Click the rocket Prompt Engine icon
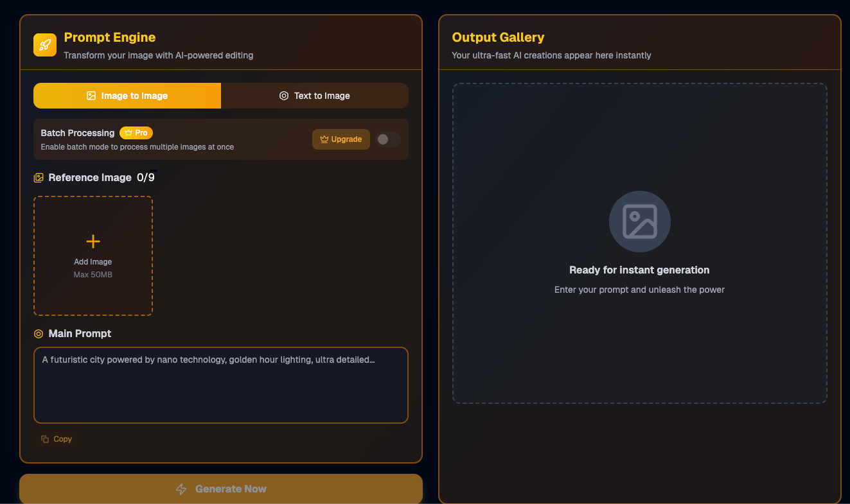Image resolution: width=850 pixels, height=504 pixels. [x=45, y=45]
